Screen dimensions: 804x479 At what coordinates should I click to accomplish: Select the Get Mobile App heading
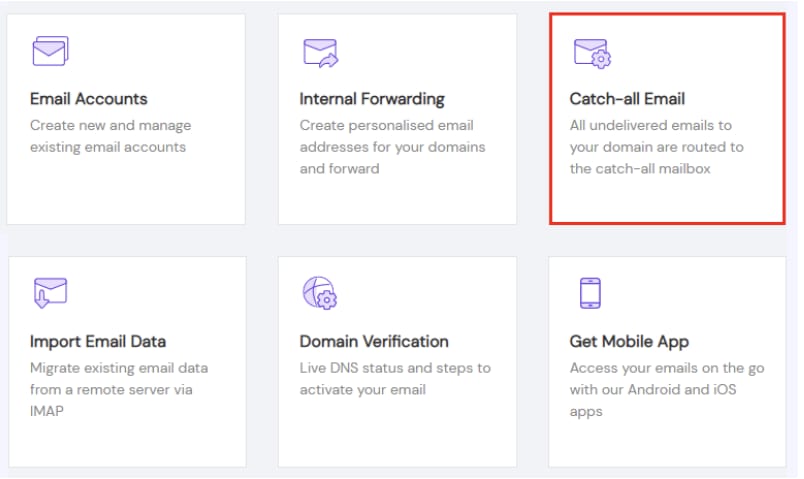click(x=629, y=342)
